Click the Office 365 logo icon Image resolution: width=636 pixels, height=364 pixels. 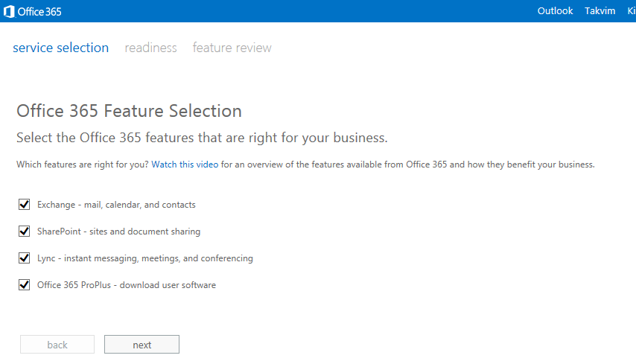pyautogui.click(x=9, y=11)
